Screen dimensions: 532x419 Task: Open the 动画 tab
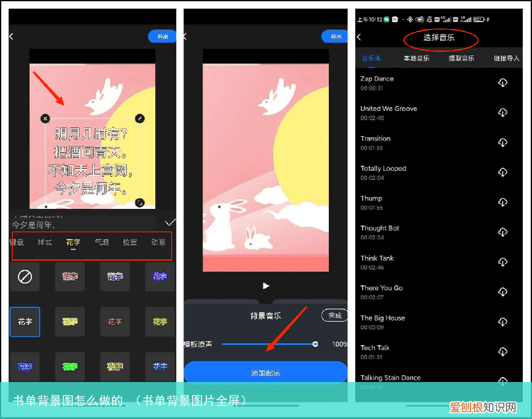coord(158,242)
